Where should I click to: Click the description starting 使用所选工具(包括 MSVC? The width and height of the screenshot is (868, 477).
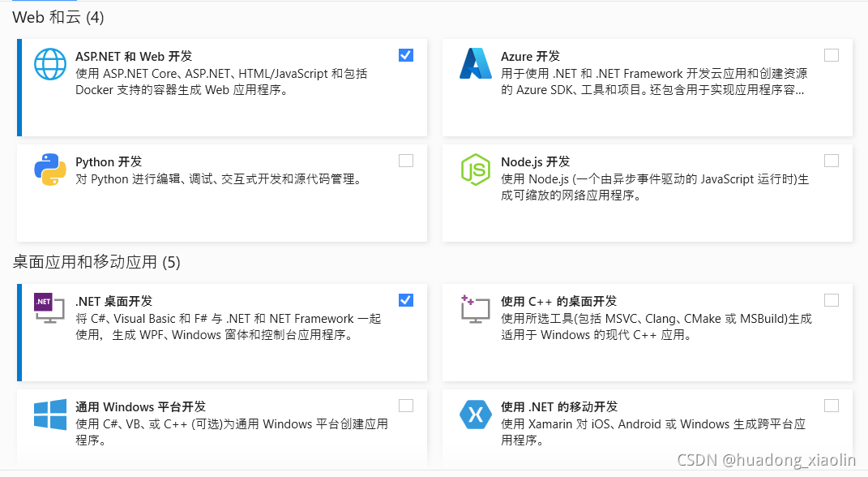coord(656,327)
